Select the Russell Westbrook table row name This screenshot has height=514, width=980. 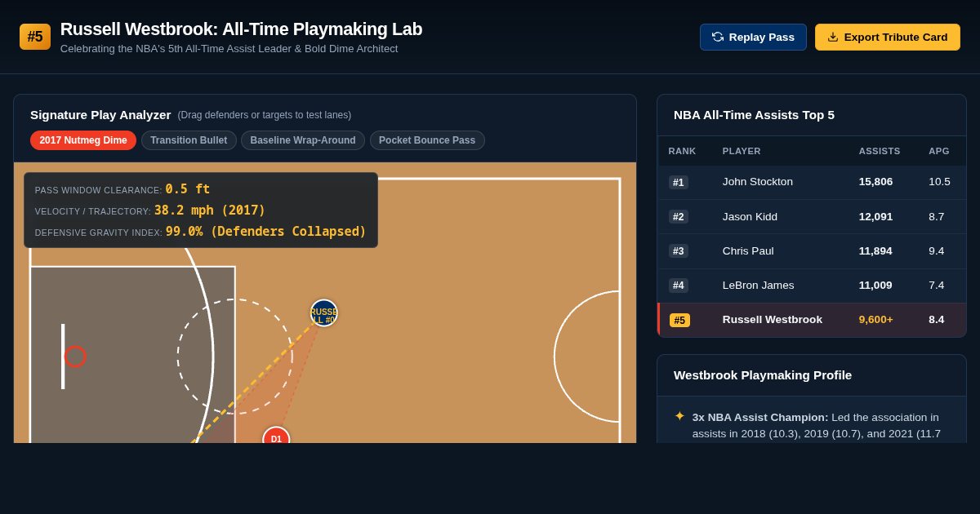773,320
